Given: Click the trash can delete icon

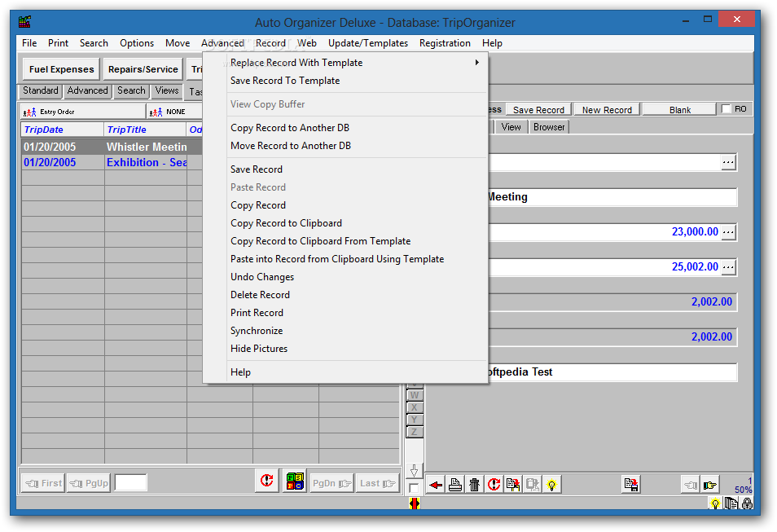Looking at the screenshot, I should [474, 485].
